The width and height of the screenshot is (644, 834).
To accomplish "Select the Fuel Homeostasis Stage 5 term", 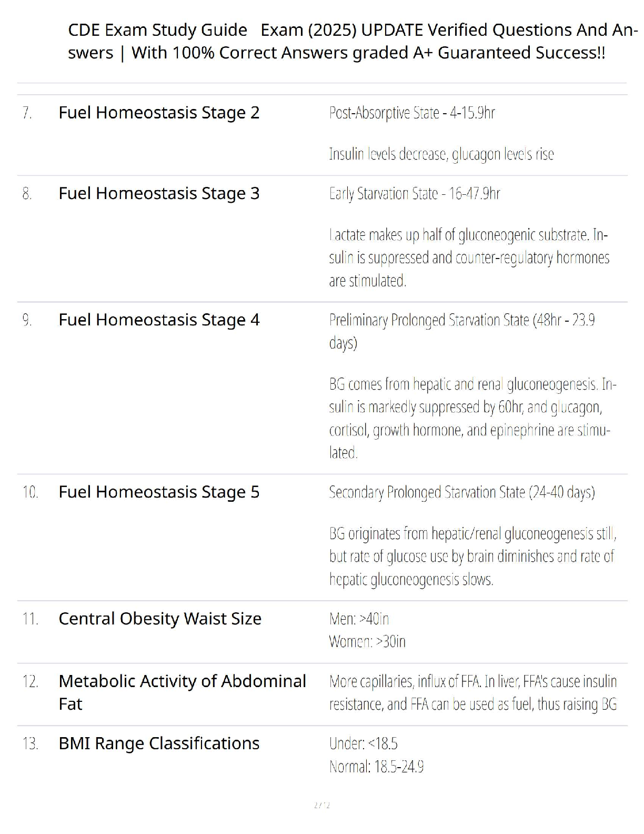I will click(x=159, y=492).
